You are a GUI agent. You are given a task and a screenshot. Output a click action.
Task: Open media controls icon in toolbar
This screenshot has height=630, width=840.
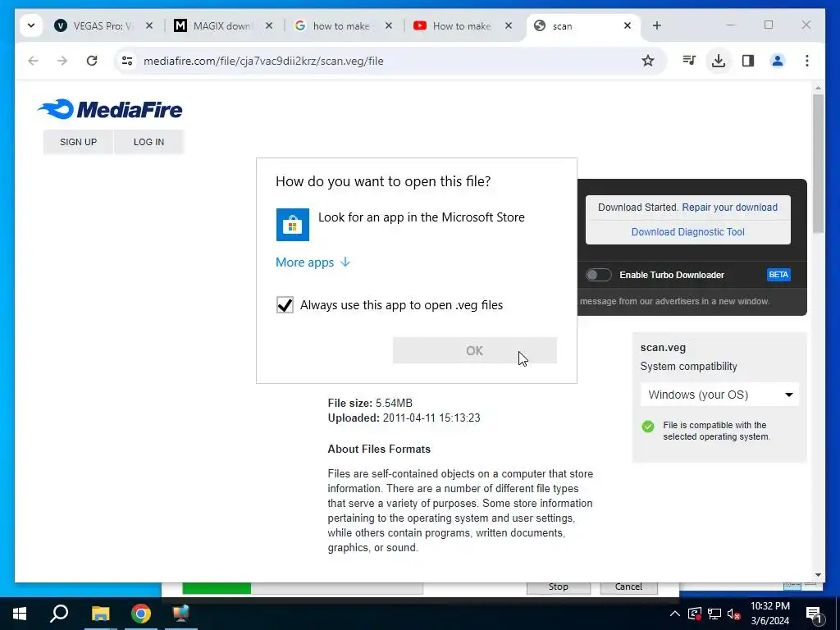689,61
